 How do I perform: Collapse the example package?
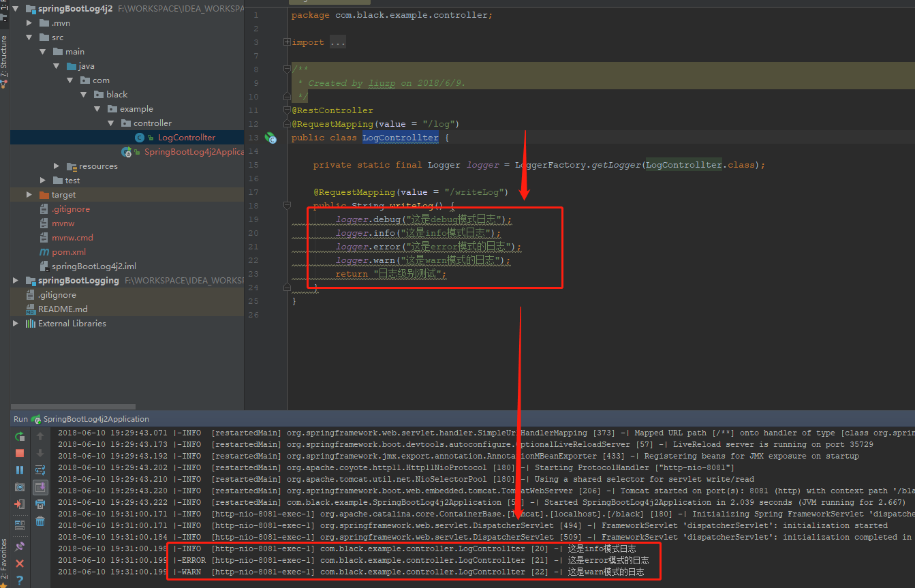click(97, 109)
